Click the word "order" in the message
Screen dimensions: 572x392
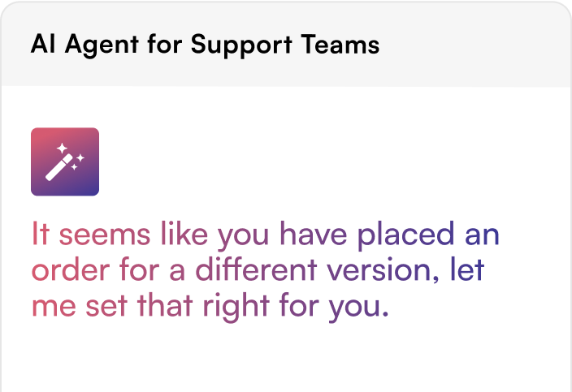point(71,270)
